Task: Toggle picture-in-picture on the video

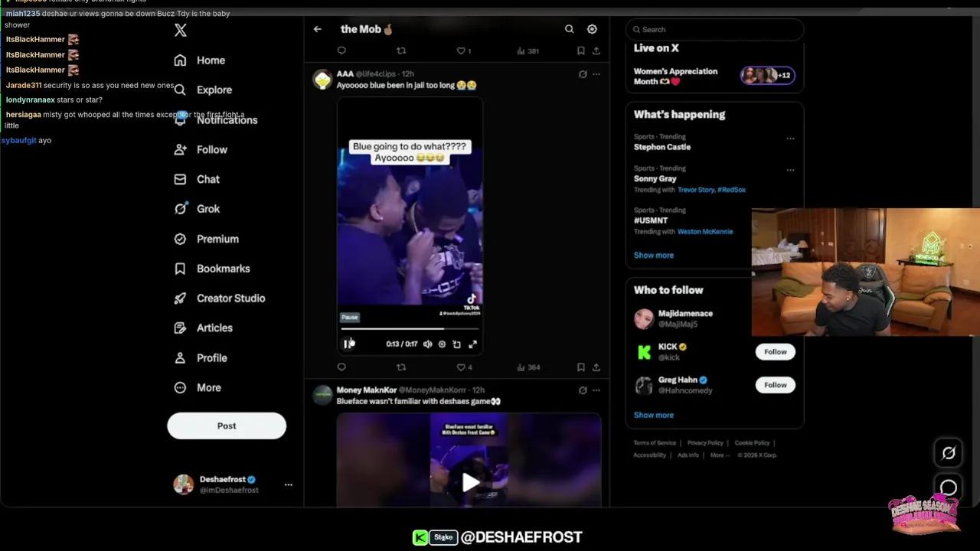Action: (x=457, y=344)
